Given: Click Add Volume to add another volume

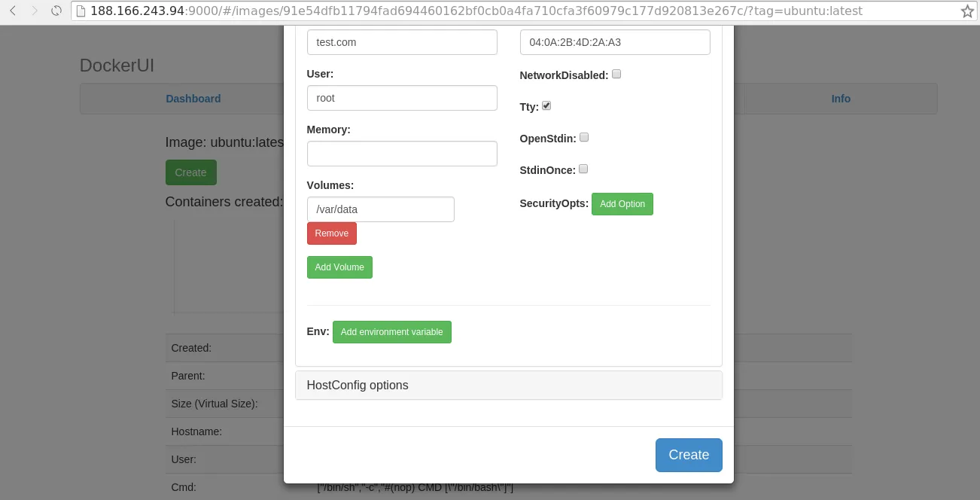Looking at the screenshot, I should 339,267.
